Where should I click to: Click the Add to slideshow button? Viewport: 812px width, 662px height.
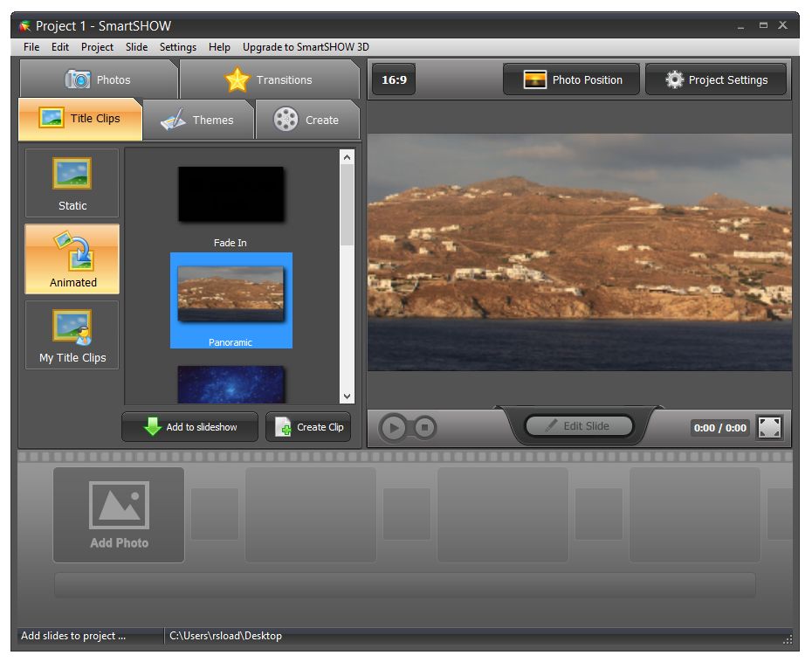tap(189, 427)
